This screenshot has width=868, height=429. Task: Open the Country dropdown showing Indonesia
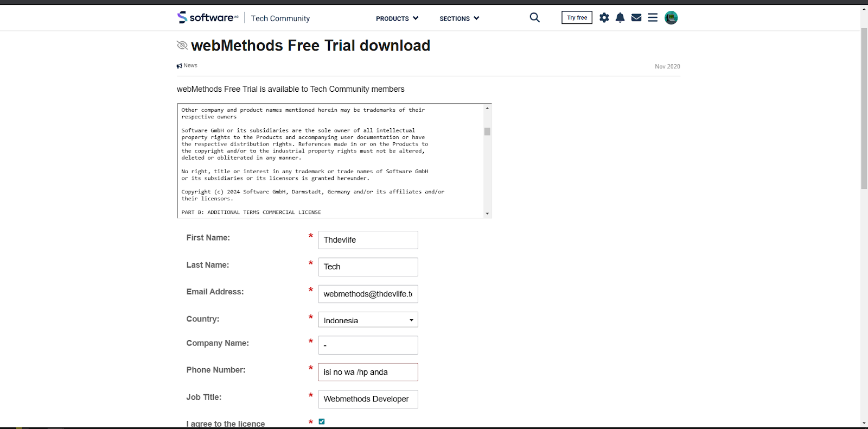(x=368, y=320)
